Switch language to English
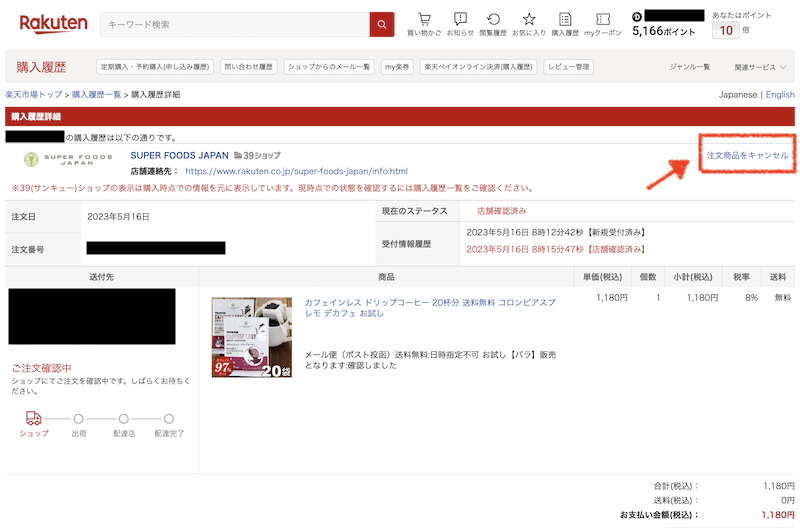 780,94
